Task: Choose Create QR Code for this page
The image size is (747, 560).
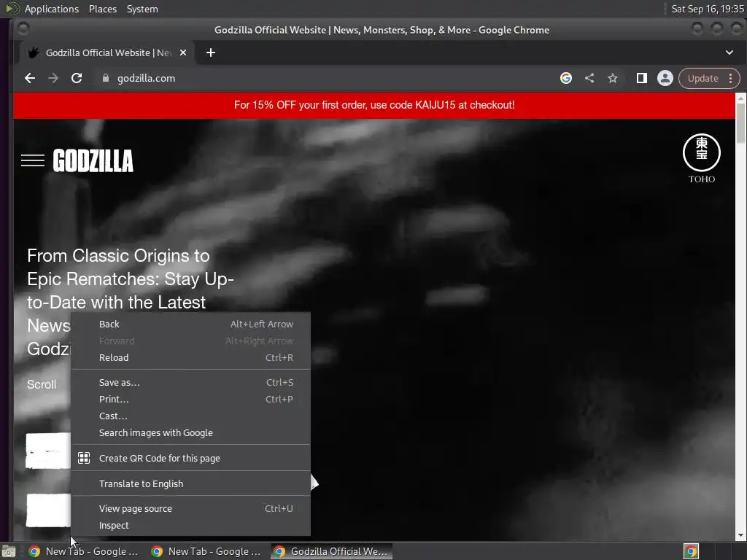Action: 190,458
